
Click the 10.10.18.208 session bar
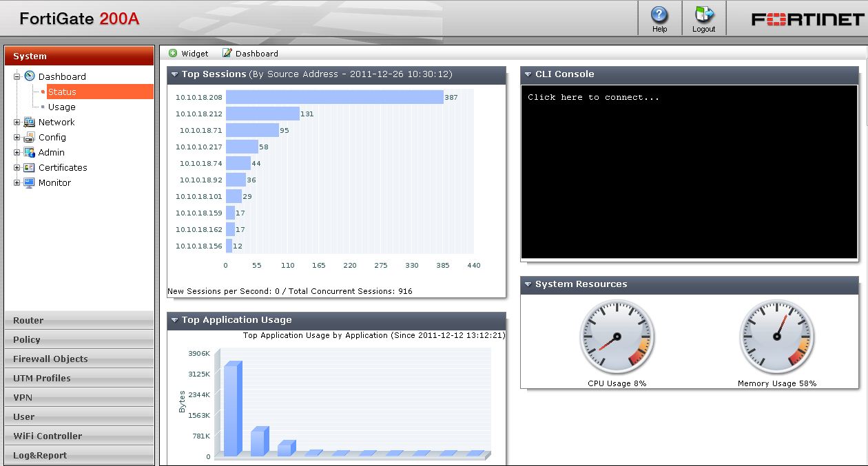335,97
